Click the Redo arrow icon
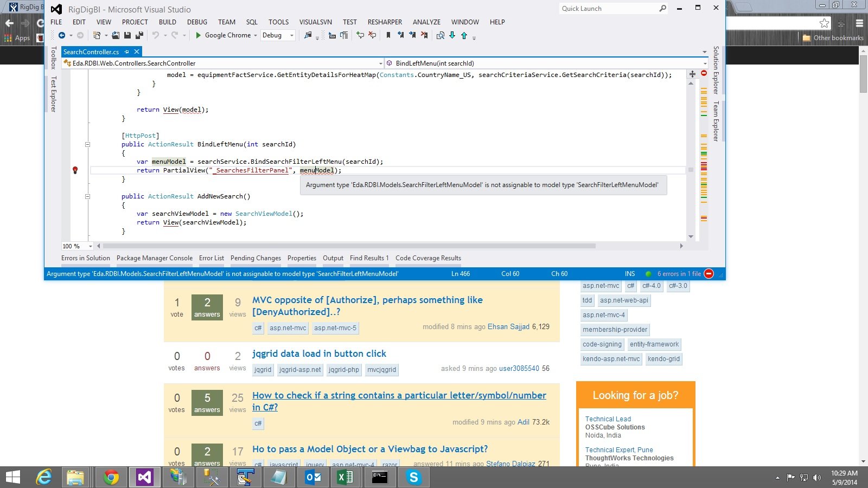This screenshot has height=488, width=868. (x=175, y=35)
